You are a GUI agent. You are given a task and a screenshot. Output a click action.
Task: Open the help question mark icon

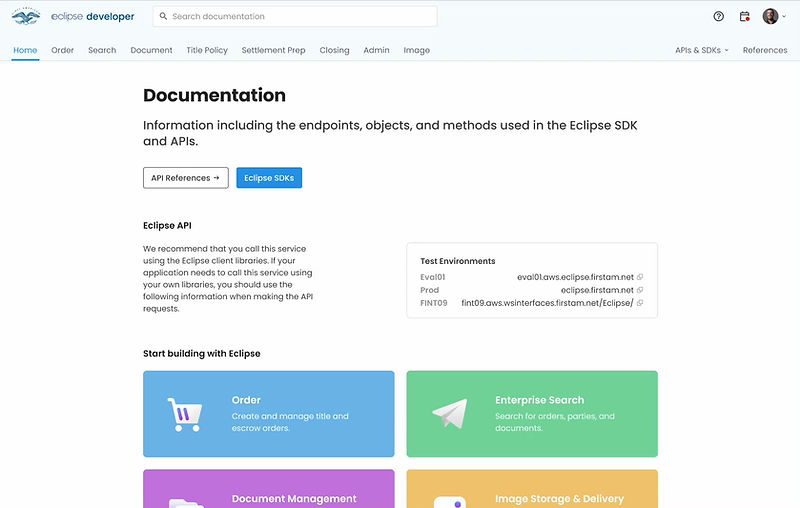click(718, 16)
